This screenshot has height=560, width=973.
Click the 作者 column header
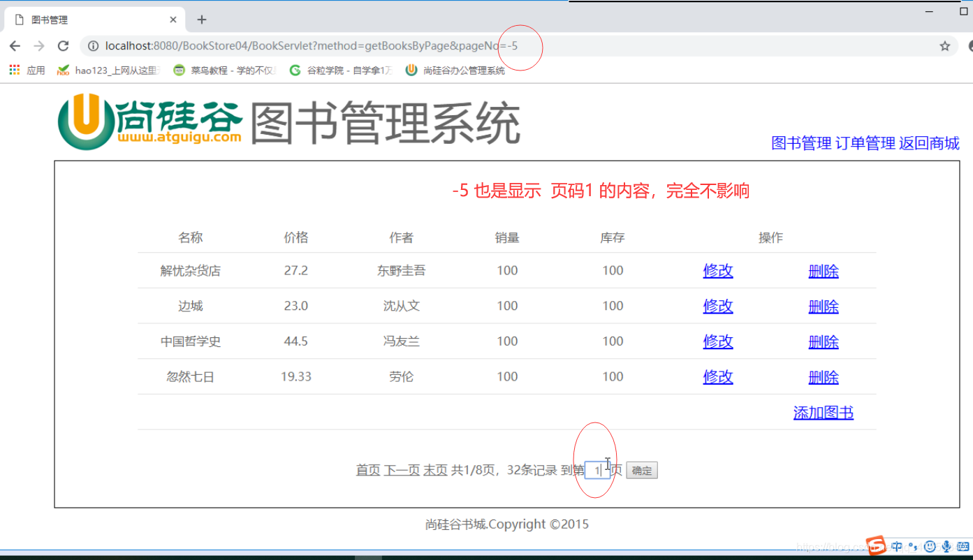point(402,237)
